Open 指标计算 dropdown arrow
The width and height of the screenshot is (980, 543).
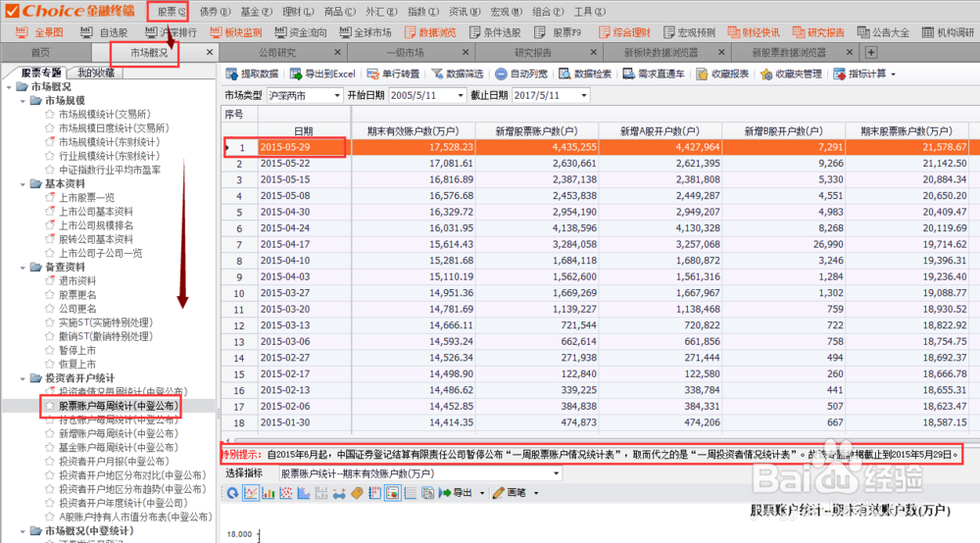(x=893, y=74)
